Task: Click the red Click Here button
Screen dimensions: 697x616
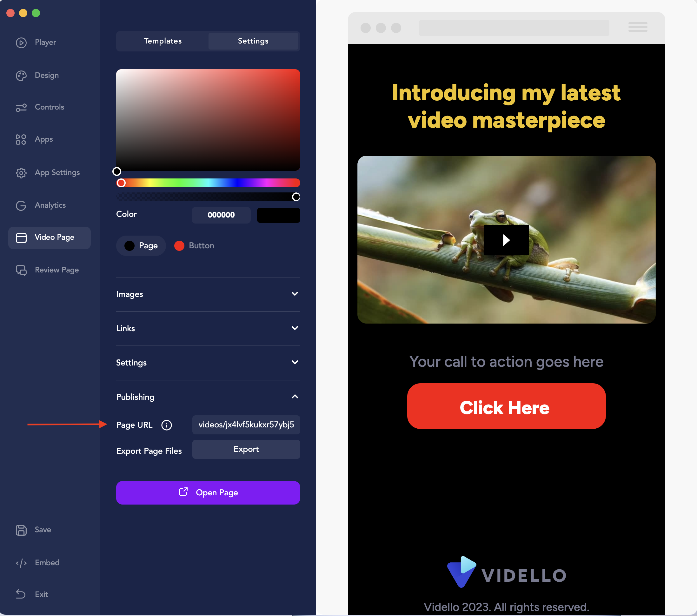Action: click(506, 406)
